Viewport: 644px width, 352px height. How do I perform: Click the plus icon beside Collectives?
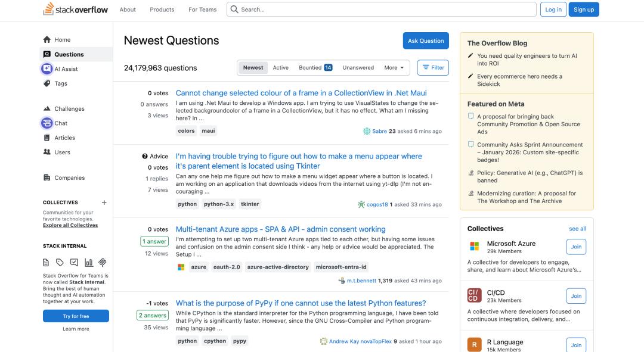tap(104, 203)
